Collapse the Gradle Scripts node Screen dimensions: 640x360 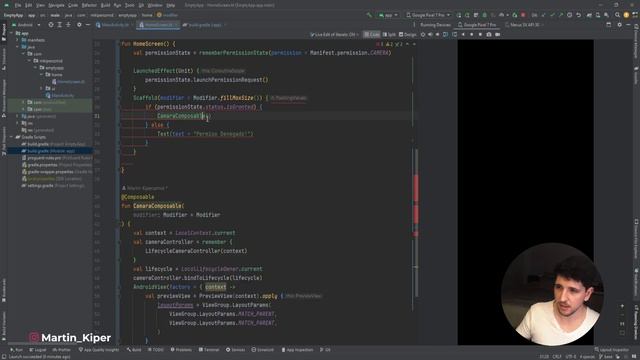point(12,137)
